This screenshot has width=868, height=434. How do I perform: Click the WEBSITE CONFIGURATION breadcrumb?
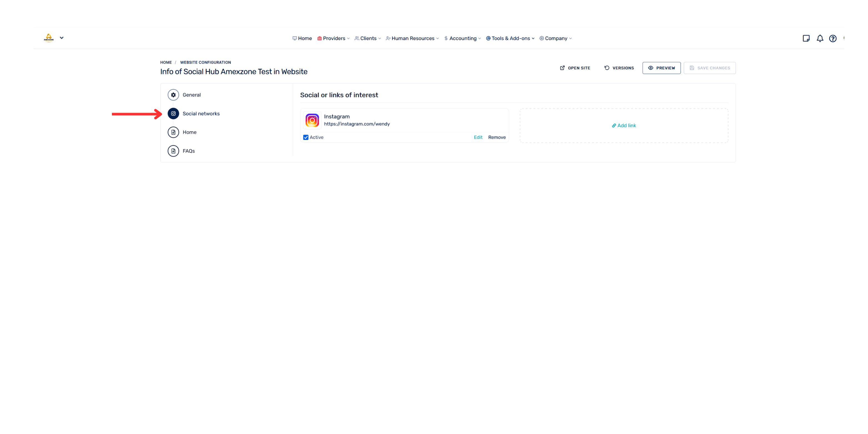[x=206, y=62]
